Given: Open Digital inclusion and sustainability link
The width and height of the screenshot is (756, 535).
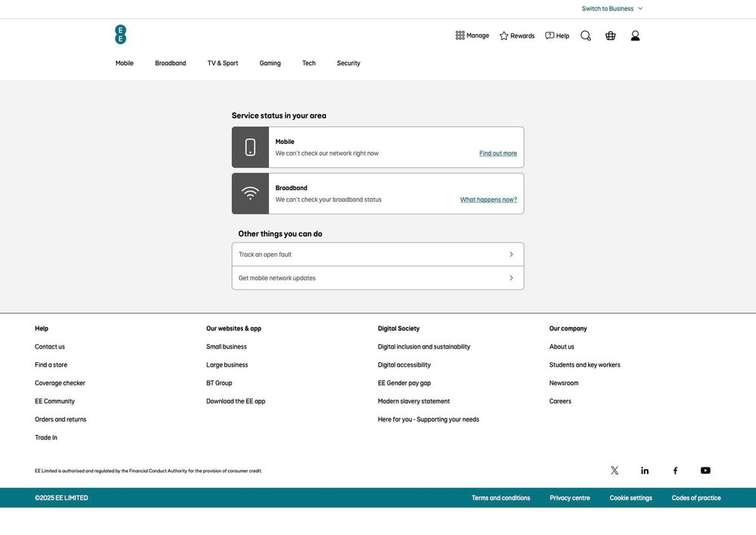Looking at the screenshot, I should pyautogui.click(x=423, y=347).
